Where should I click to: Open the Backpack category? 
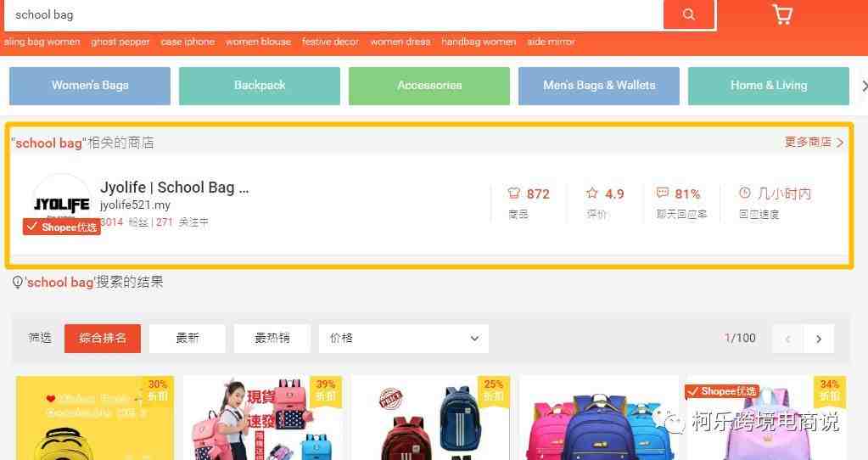(260, 86)
